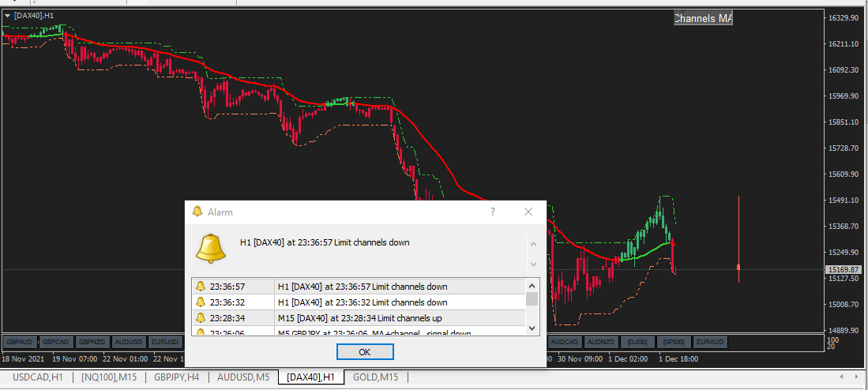Click the Channels MA indicator label

point(703,18)
